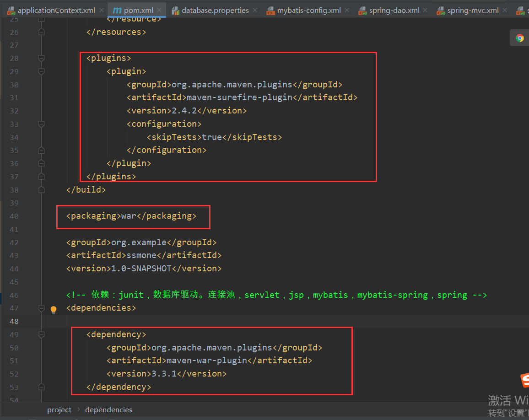Collapse the plugins block fold arrow
The width and height of the screenshot is (529, 420).
click(41, 58)
